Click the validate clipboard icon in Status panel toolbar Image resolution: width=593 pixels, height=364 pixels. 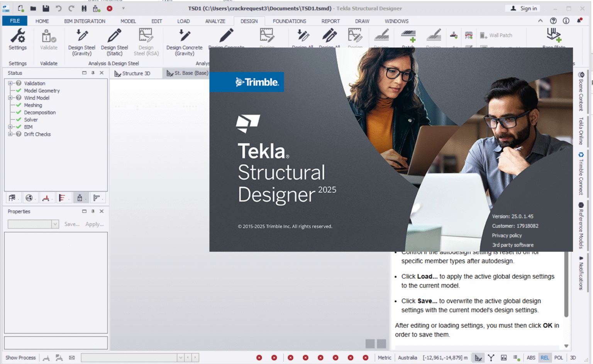coord(80,198)
